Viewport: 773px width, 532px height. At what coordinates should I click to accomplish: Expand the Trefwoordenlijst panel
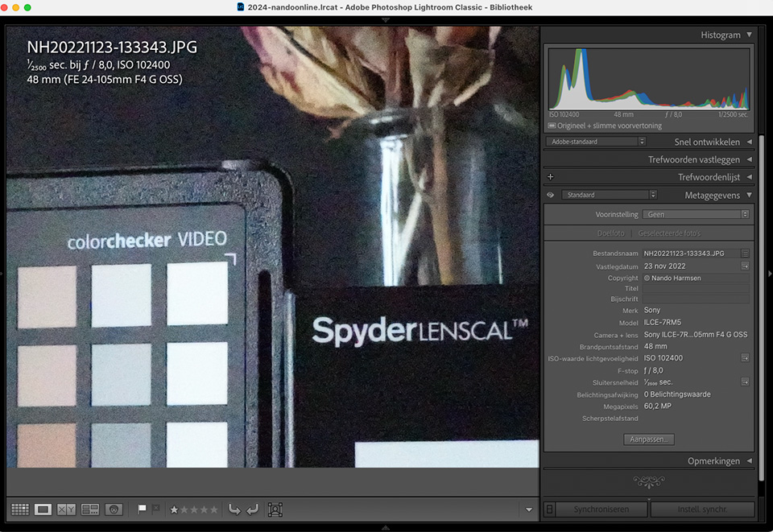tap(750, 177)
